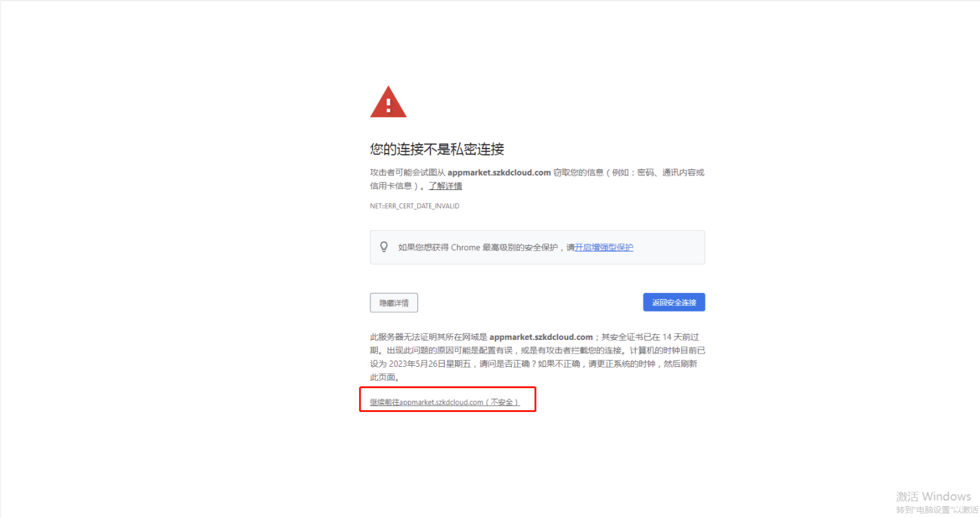Click the word Chrome in the tip
Viewport: 980px width, 518px height.
(x=466, y=247)
